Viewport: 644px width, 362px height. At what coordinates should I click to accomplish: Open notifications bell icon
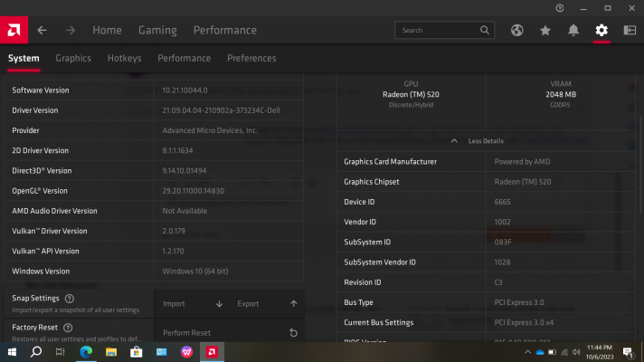[x=573, y=30]
